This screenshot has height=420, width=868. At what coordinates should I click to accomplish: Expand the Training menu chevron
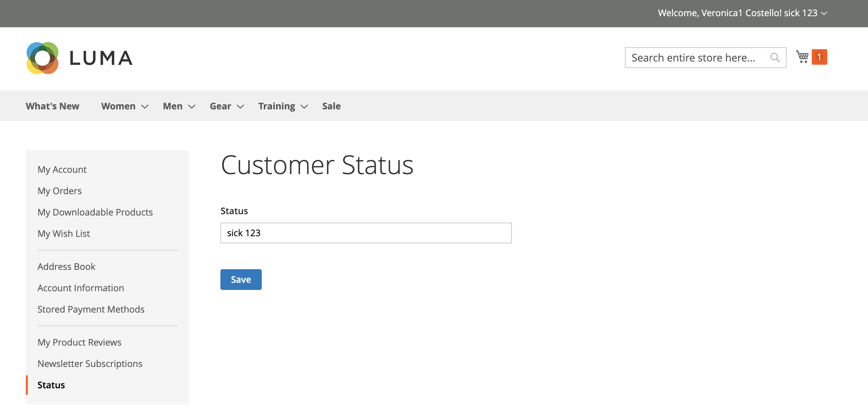tap(304, 106)
